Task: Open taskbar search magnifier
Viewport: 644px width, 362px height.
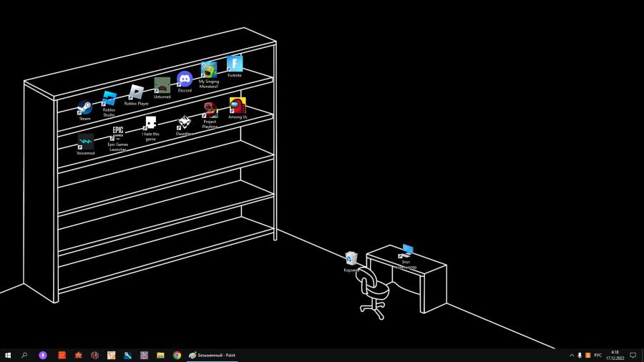Action: click(24, 355)
